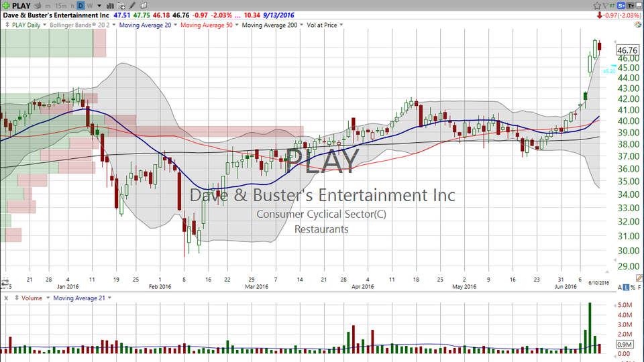644x362 pixels.
Task: Click the green plus add-symbol icon
Action: 6,6
